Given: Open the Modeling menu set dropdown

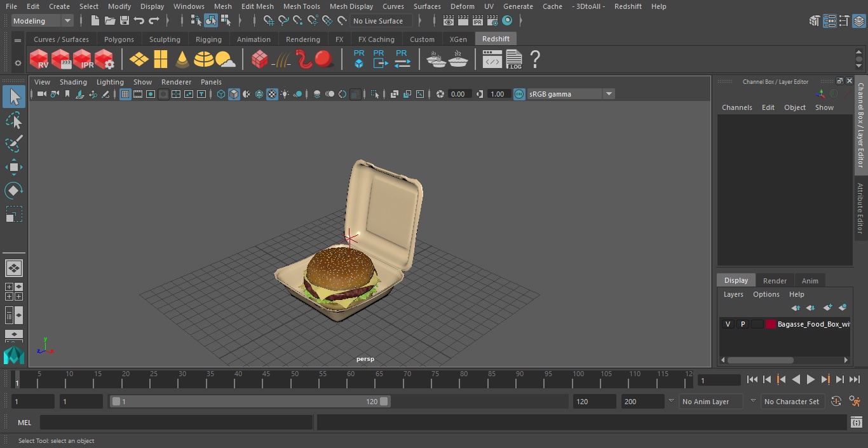Looking at the screenshot, I should tap(43, 21).
